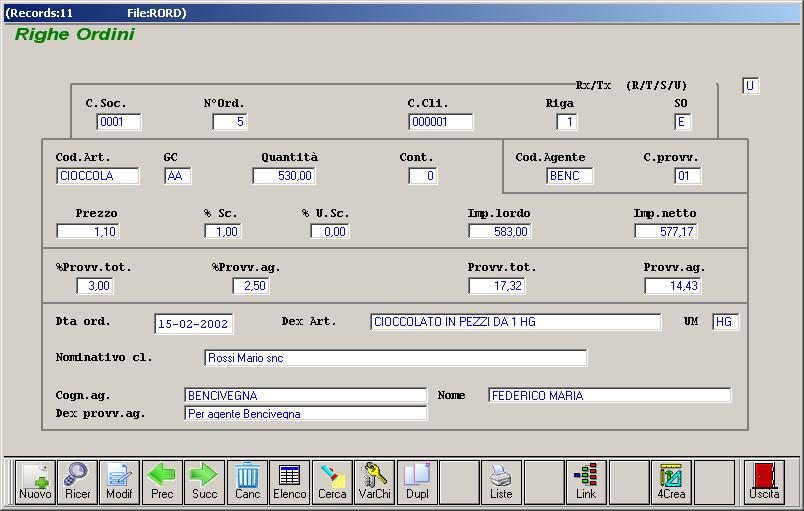Click the Cerca find icon
The height and width of the screenshot is (511, 804).
click(332, 482)
